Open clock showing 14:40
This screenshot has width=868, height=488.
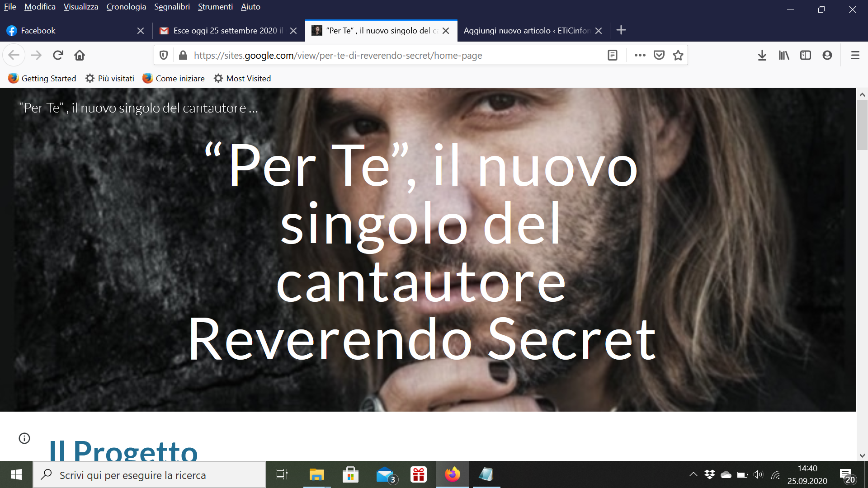click(807, 474)
